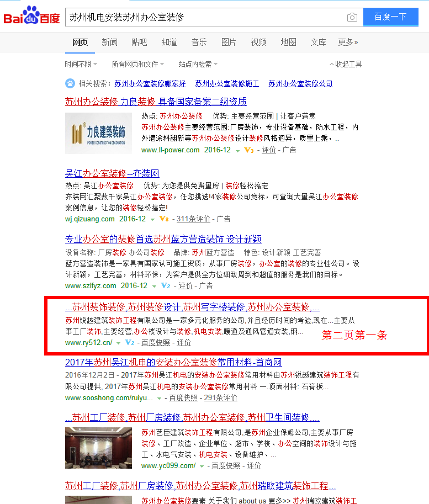Open camera image search icon
This screenshot has height=504, width=429.
[352, 17]
